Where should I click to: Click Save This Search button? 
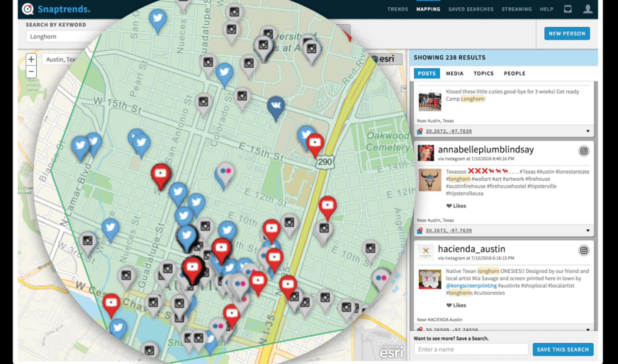click(x=563, y=349)
